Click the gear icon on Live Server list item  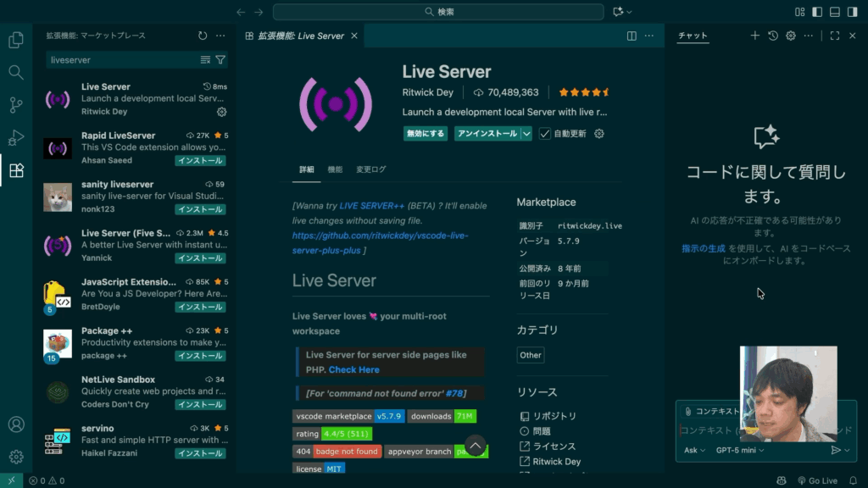tap(222, 112)
